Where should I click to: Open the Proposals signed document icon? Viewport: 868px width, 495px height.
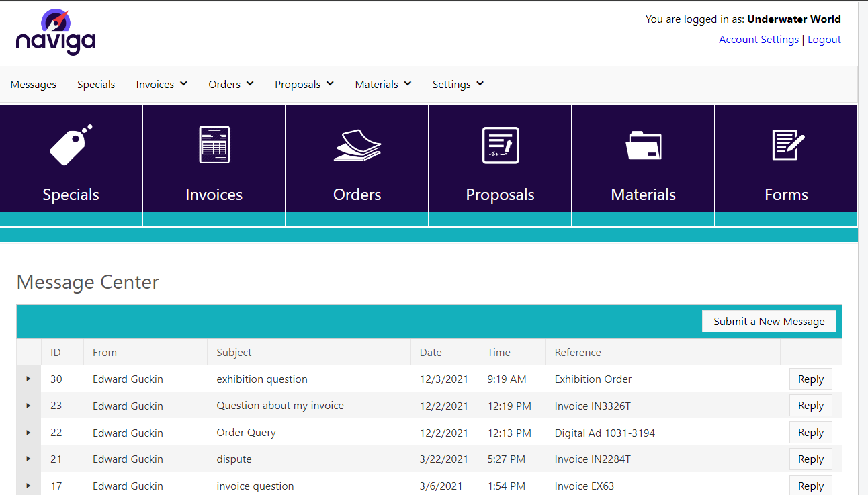[501, 145]
